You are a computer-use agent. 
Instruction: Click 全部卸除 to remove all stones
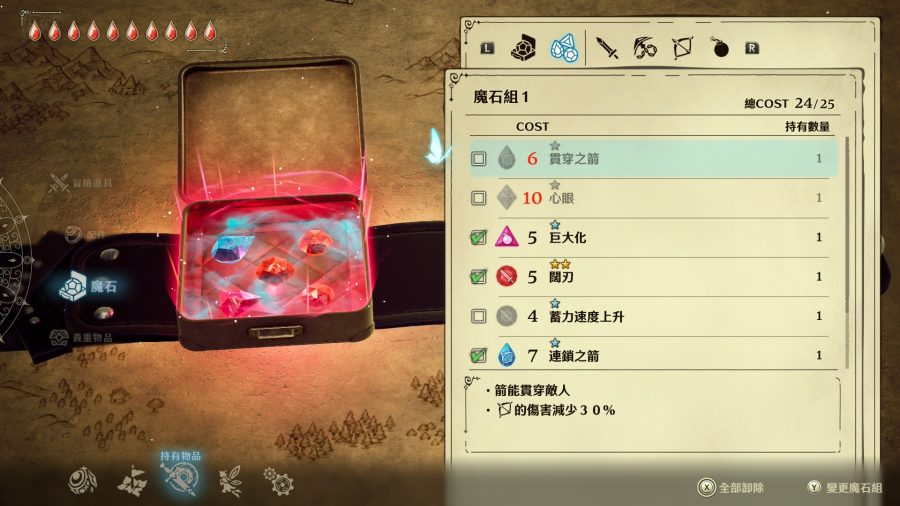pos(731,488)
